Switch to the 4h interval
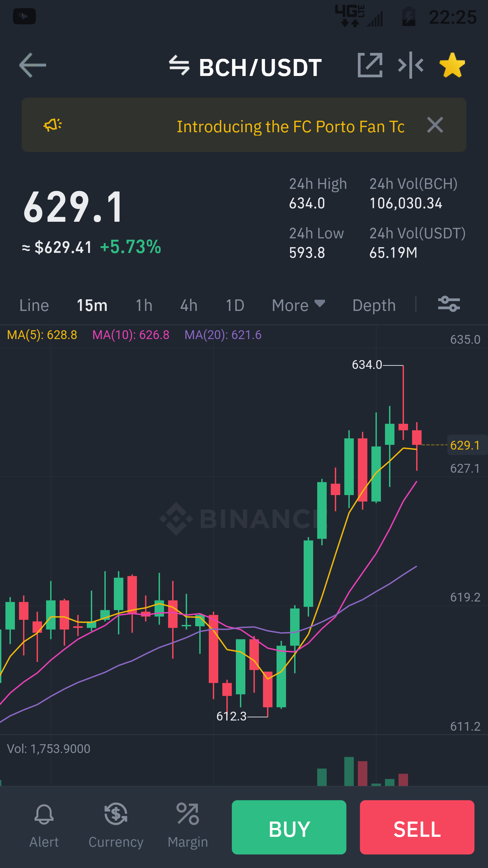The width and height of the screenshot is (488, 868). [x=189, y=305]
